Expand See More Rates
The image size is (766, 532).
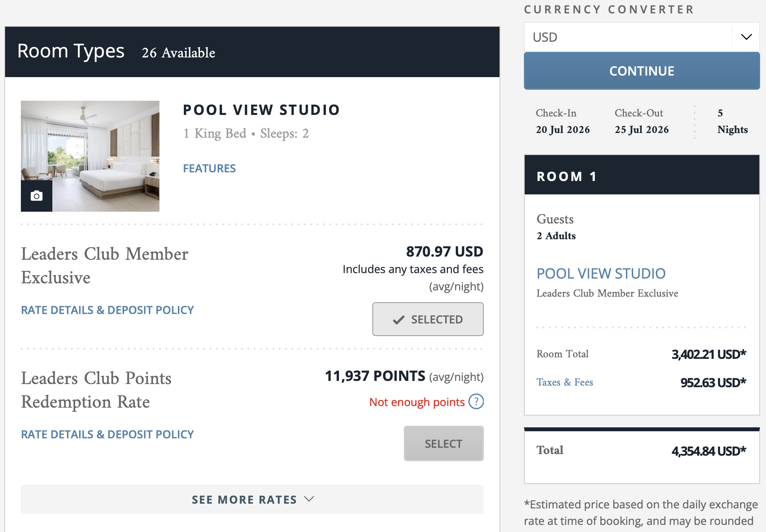252,499
